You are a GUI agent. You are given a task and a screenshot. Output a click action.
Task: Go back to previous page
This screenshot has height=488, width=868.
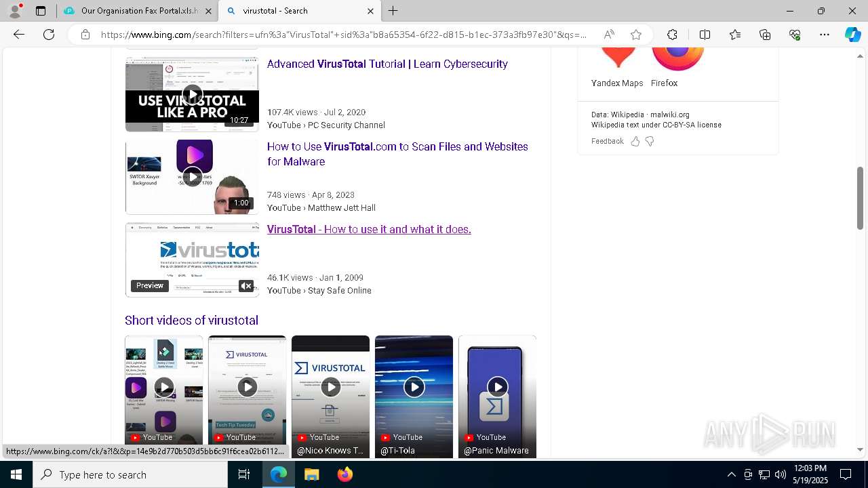[19, 35]
